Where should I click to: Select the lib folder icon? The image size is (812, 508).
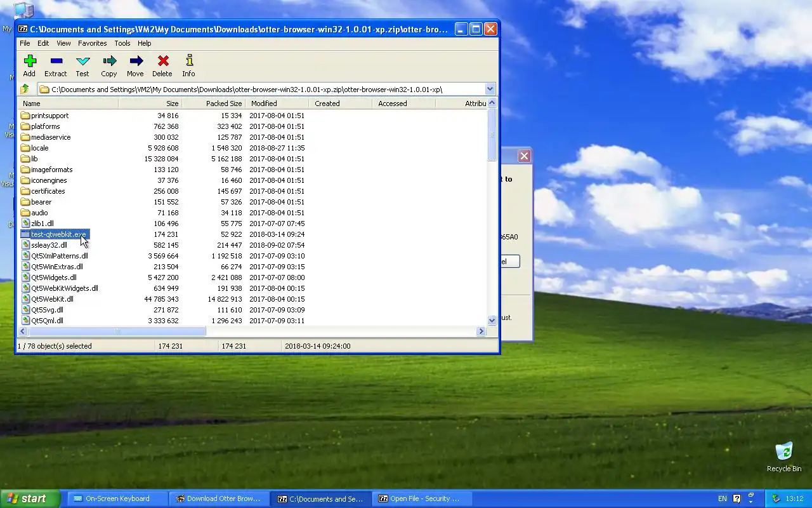click(x=25, y=159)
